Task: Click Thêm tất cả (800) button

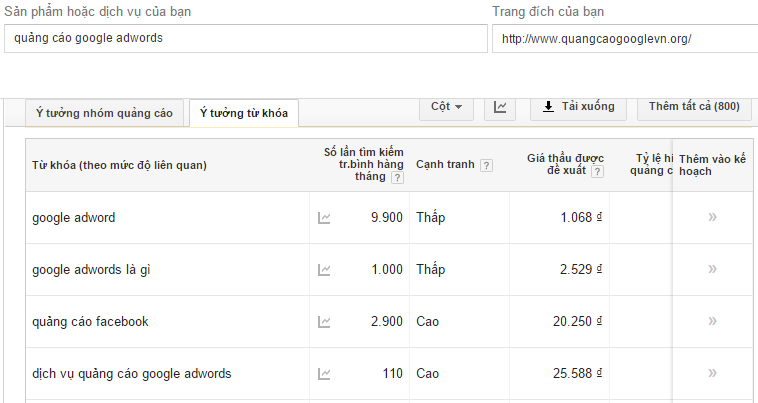Action: pos(694,107)
